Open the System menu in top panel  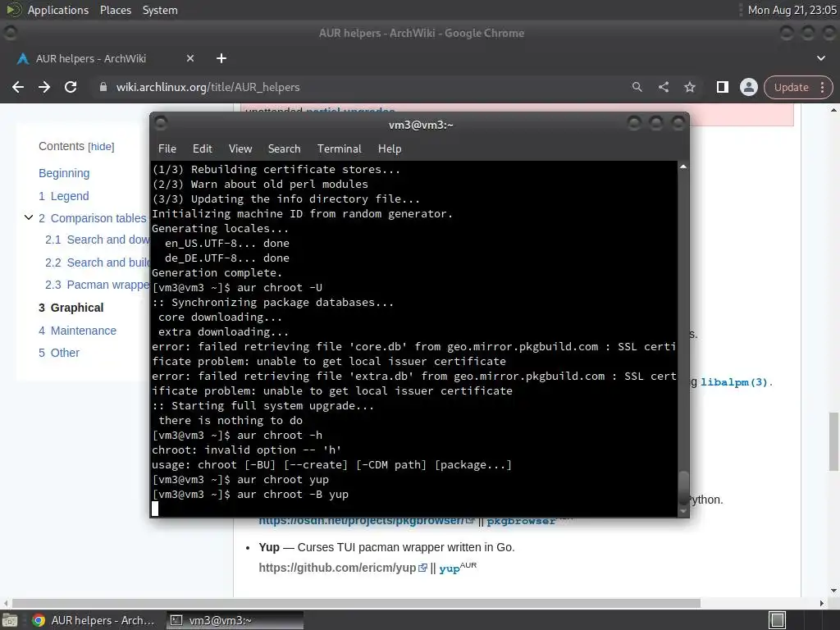point(160,10)
